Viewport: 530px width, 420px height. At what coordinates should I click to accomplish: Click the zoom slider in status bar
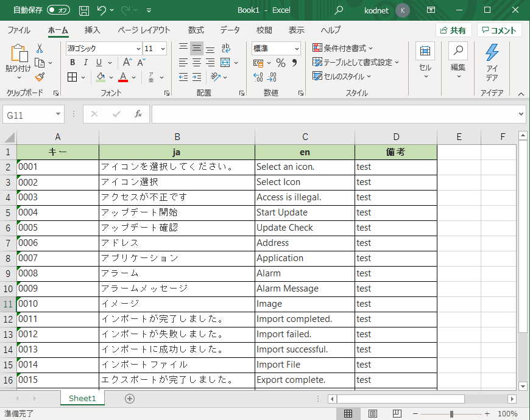(x=451, y=414)
